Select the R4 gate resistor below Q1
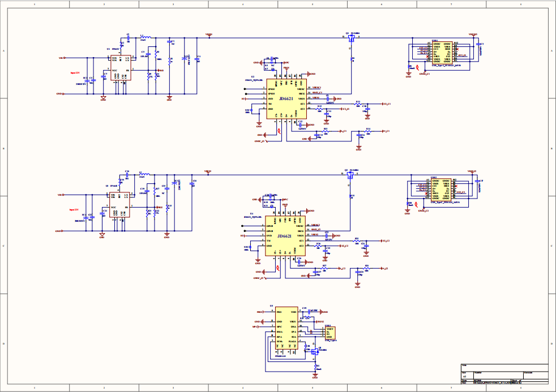The width and height of the screenshot is (556, 392). tap(352, 59)
